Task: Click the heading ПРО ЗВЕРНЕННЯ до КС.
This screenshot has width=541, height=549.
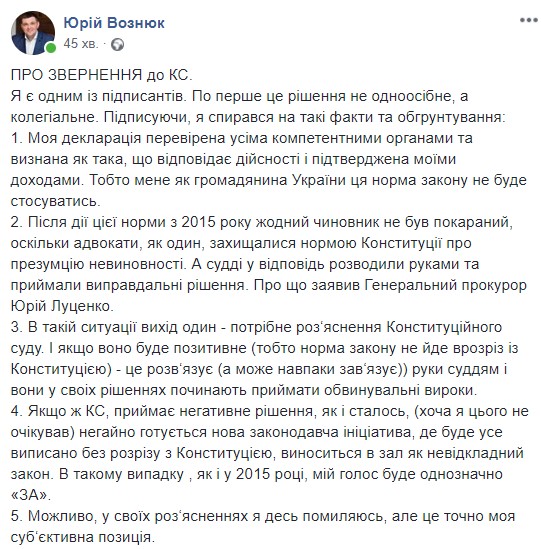Action: click(102, 75)
